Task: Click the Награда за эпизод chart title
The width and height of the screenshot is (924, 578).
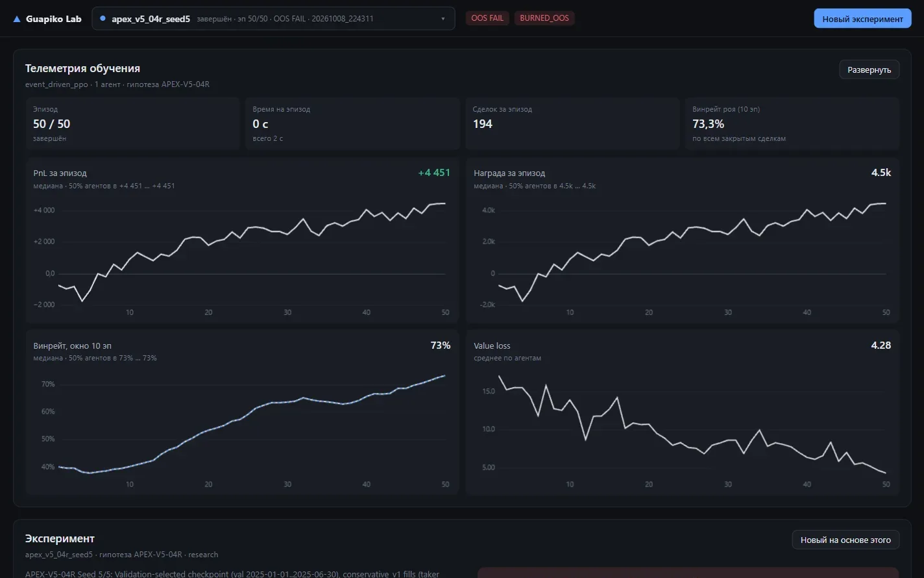Action: (509, 173)
